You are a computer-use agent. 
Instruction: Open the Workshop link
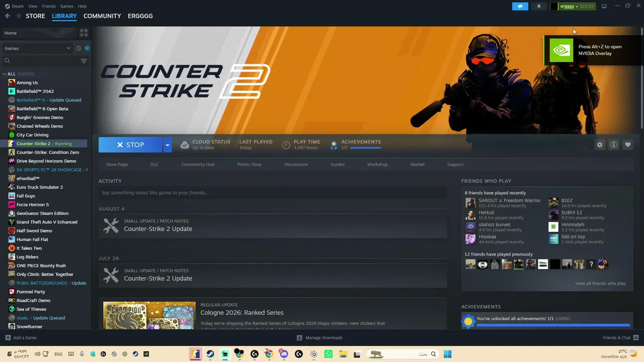point(377,164)
